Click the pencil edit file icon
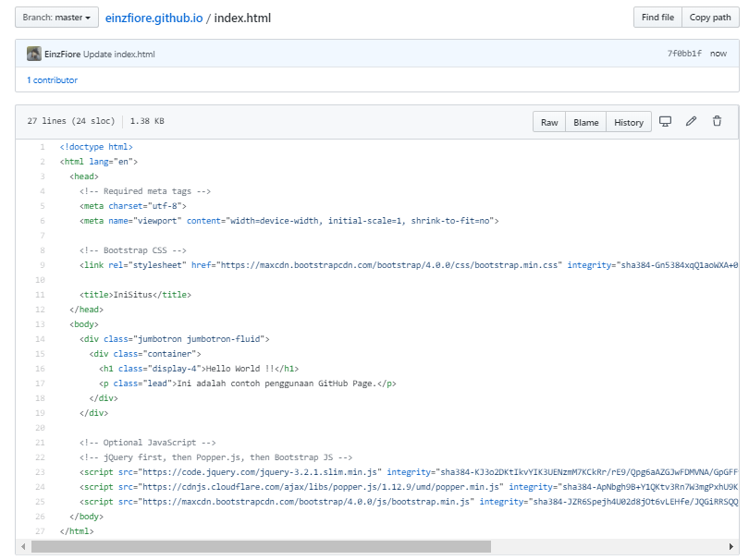 click(x=691, y=121)
